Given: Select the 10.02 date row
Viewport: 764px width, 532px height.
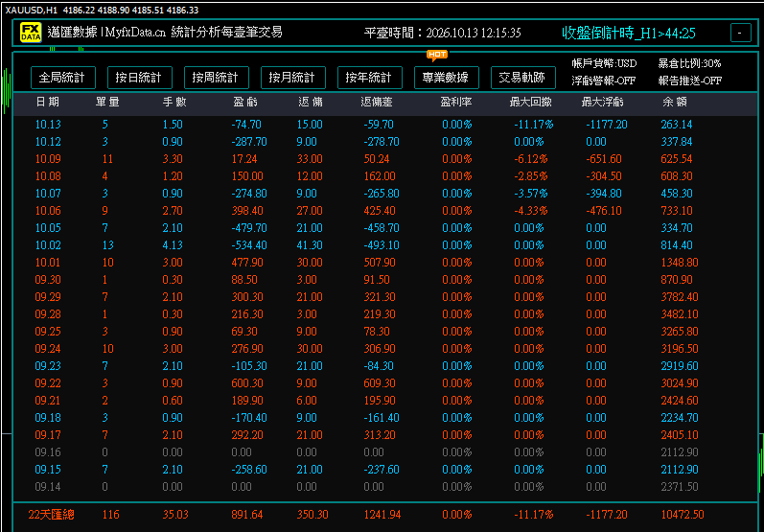Looking at the screenshot, I should 385,245.
